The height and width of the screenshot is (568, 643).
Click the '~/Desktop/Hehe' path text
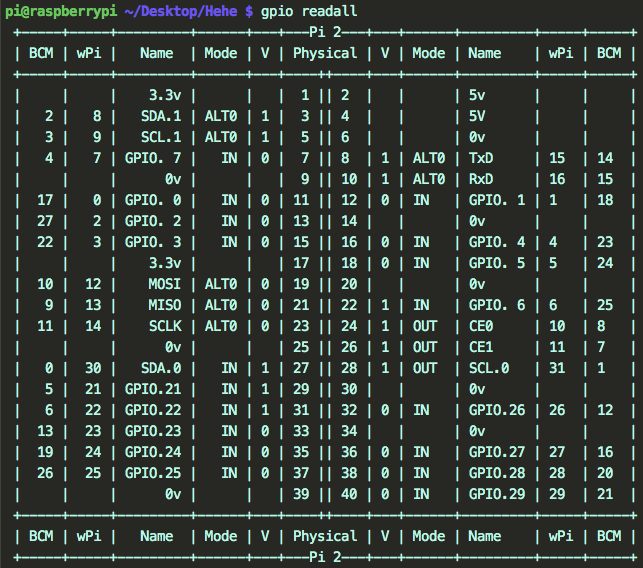pyautogui.click(x=181, y=11)
